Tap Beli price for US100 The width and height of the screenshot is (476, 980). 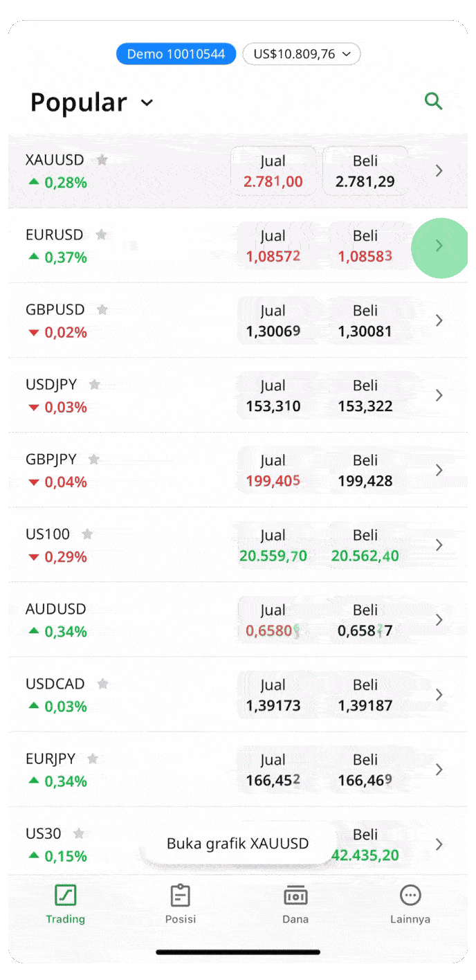click(365, 545)
